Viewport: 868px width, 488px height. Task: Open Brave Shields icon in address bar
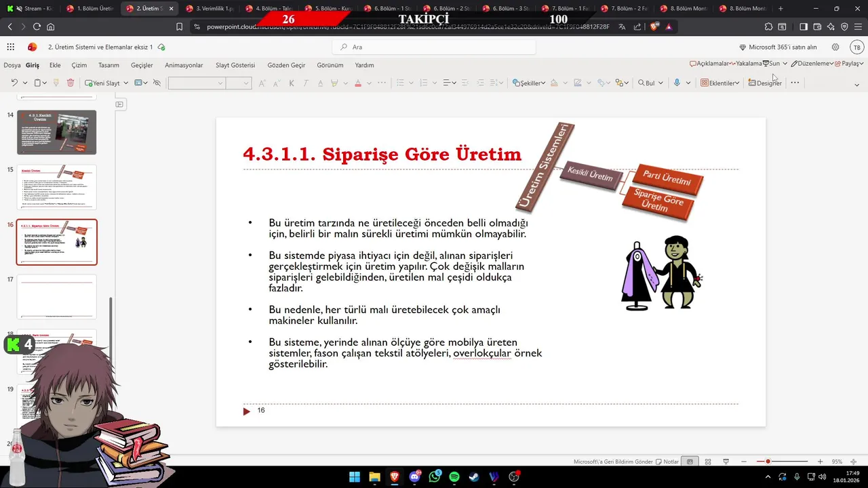click(654, 26)
